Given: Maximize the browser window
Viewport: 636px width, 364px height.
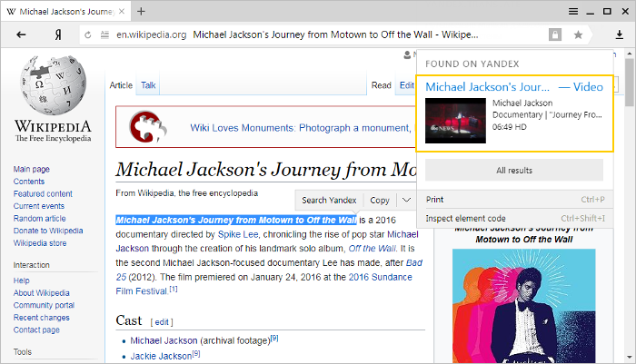Looking at the screenshot, I should tap(607, 12).
